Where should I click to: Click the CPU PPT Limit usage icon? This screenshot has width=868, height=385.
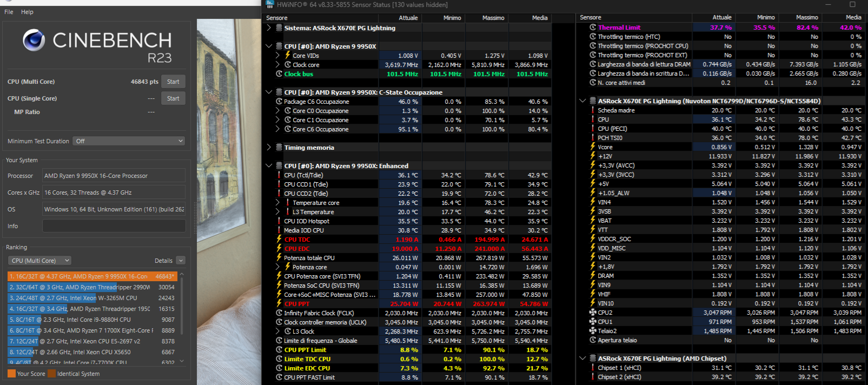pyautogui.click(x=279, y=350)
